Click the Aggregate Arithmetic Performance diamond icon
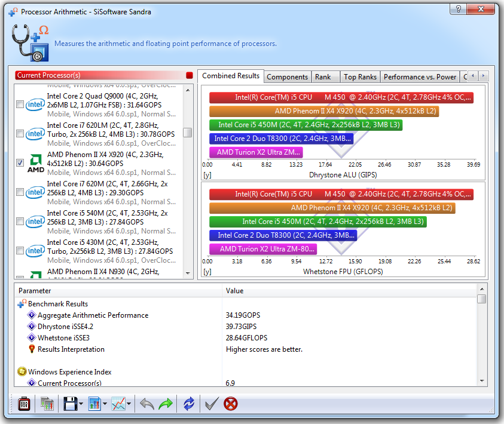This screenshot has width=504, height=424. pyautogui.click(x=32, y=315)
